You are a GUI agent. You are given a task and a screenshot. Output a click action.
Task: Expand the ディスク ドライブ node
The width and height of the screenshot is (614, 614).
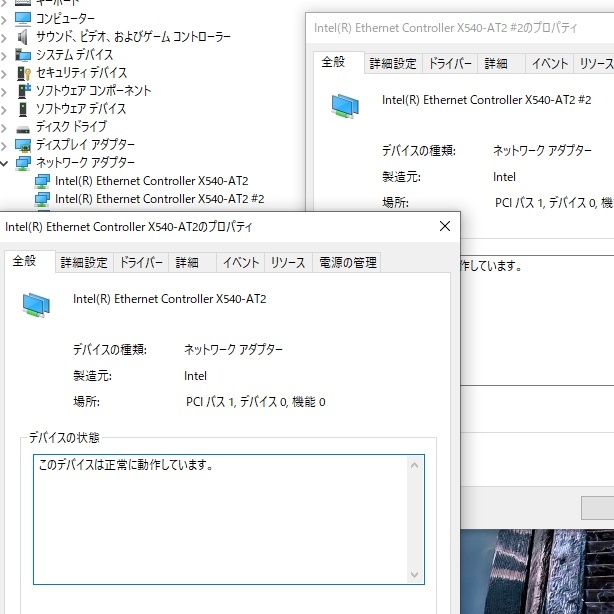coord(4,128)
